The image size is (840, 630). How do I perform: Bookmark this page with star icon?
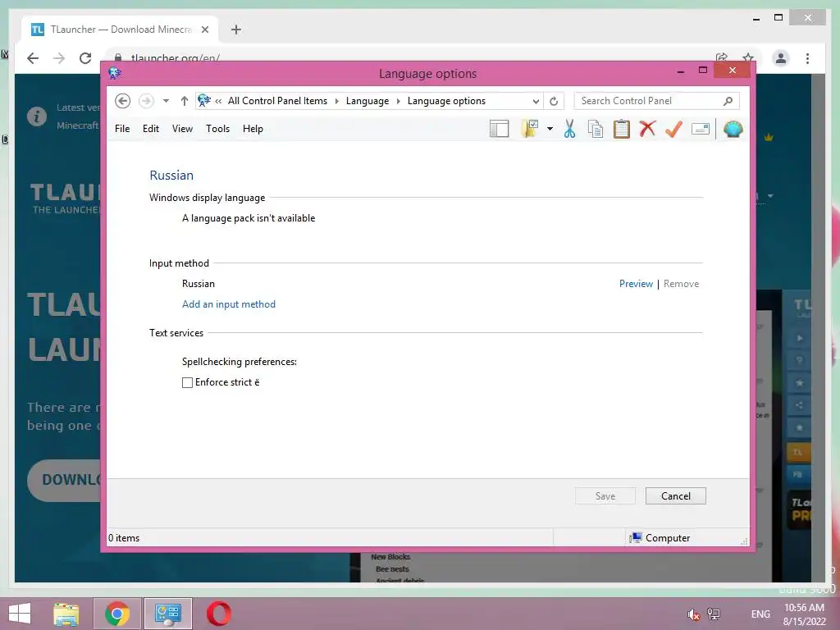[748, 58]
